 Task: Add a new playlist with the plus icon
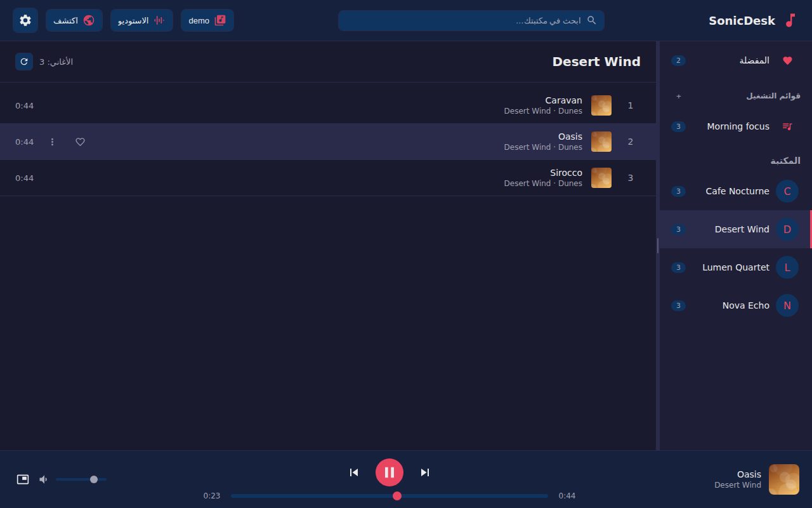679,96
